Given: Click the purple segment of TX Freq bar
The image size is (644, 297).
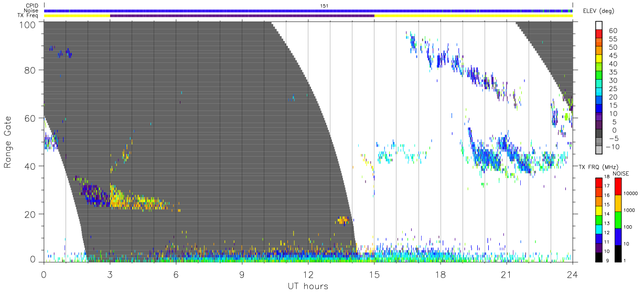Looking at the screenshot, I should coord(242,16).
